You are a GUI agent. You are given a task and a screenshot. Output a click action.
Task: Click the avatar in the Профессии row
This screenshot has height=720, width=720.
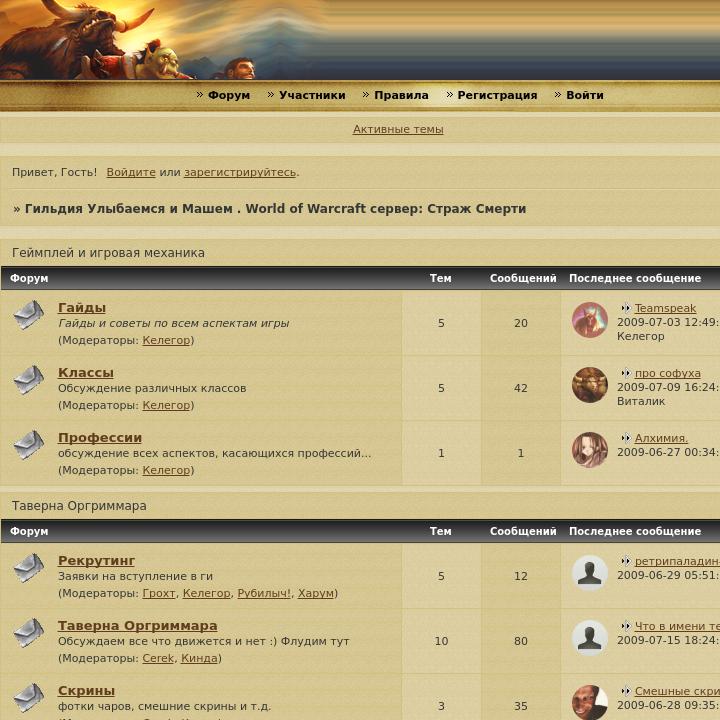pyautogui.click(x=590, y=450)
